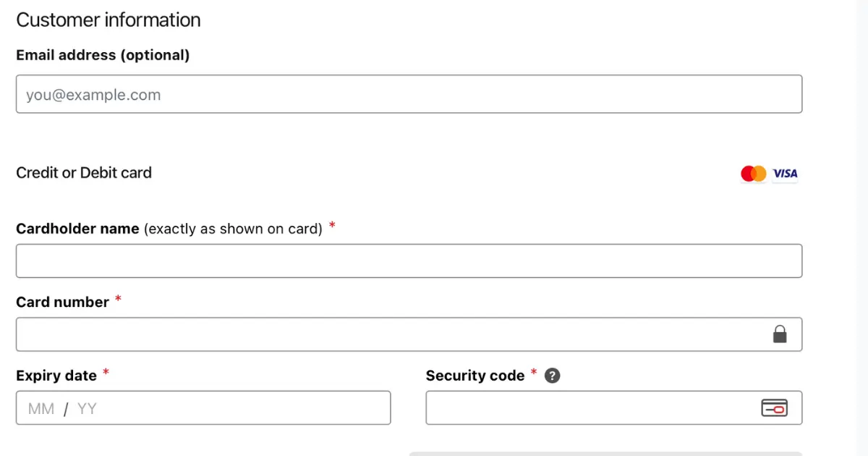Viewport: 868px width, 456px height.
Task: Focus the Card number input field
Action: click(x=409, y=334)
